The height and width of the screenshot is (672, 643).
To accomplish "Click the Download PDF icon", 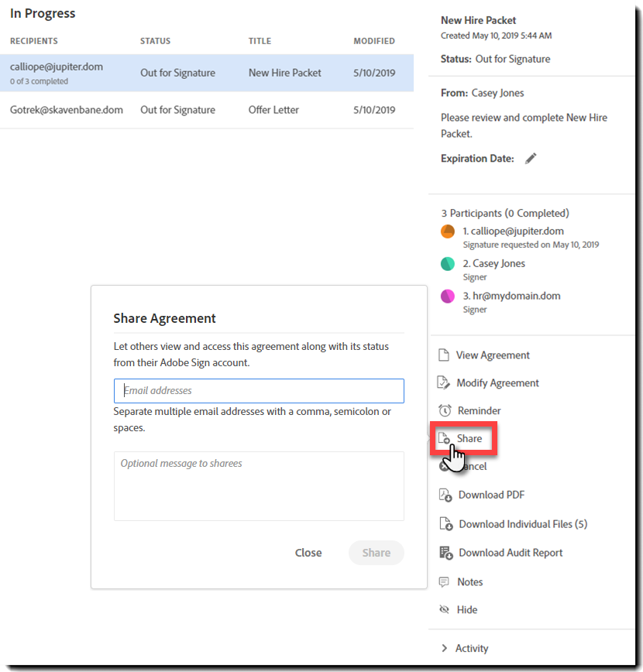I will tap(445, 495).
